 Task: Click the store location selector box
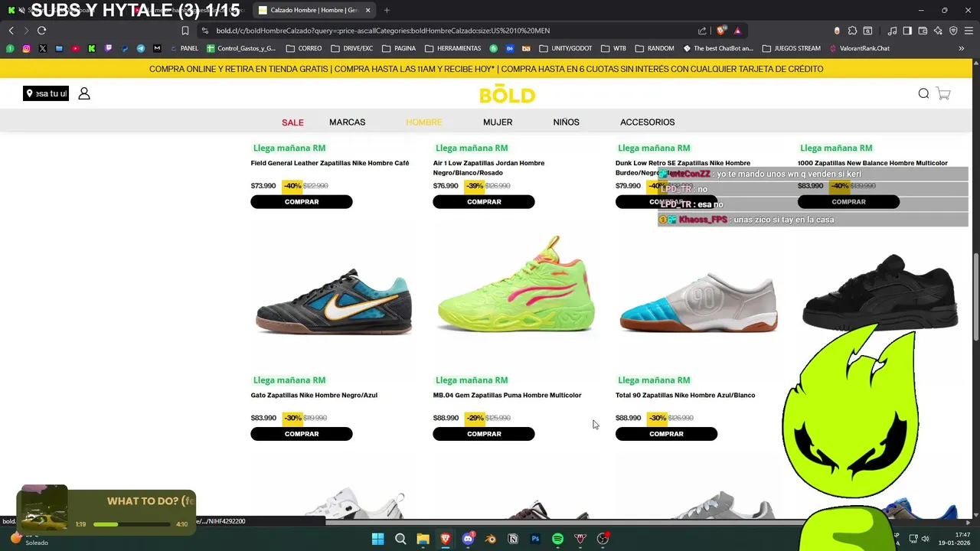point(46,93)
